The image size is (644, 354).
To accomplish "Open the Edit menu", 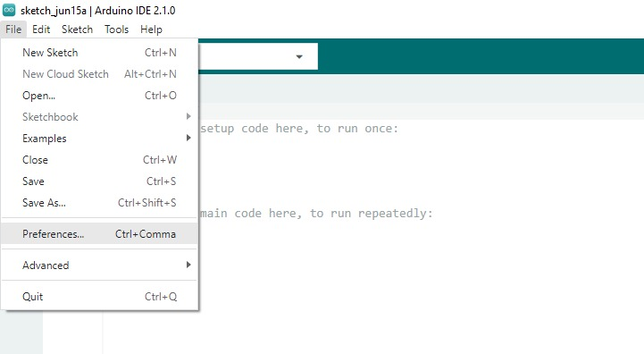I will [x=41, y=29].
